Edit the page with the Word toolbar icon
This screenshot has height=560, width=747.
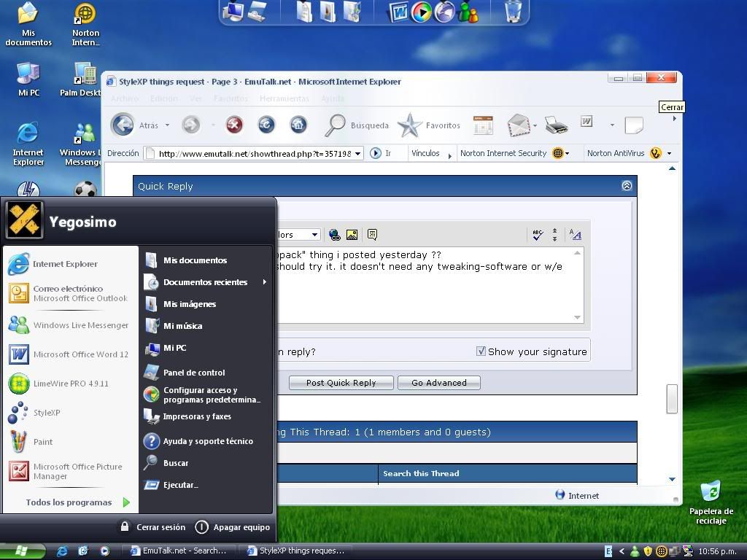(587, 122)
